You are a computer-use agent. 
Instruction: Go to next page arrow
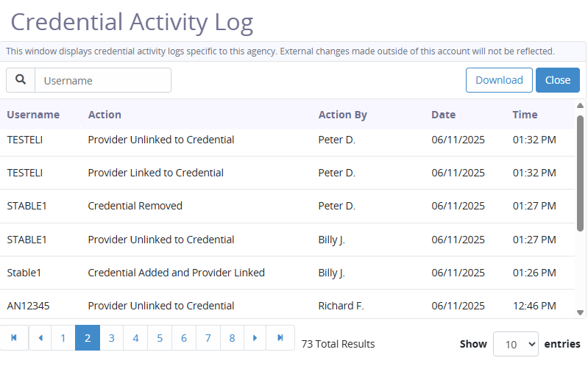pos(255,338)
